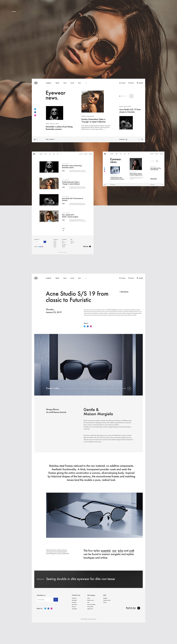Share the article on Facebook under 'Share it'
Image resolution: width=177 pixels, height=644 pixels.
[88, 326]
